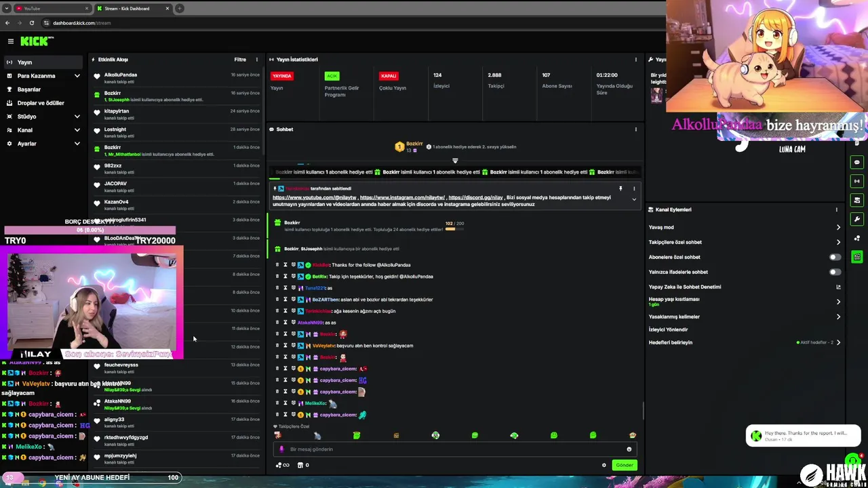Screen dimensions: 868x488
Task: Click infinity points icon below message box
Action: pos(282,465)
